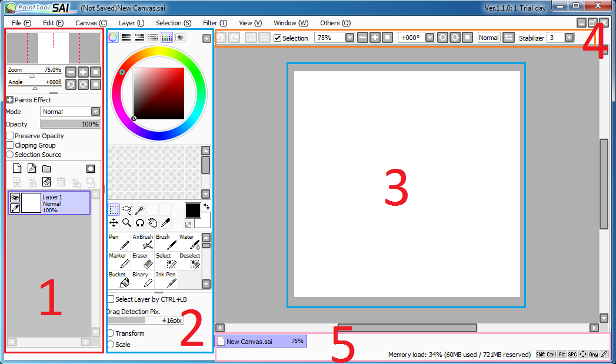
Task: Activate the Magic Wand selection tool
Action: [139, 210]
